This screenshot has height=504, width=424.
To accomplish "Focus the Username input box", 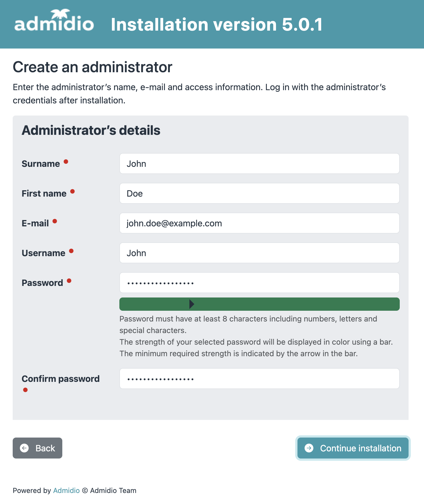I will (259, 253).
